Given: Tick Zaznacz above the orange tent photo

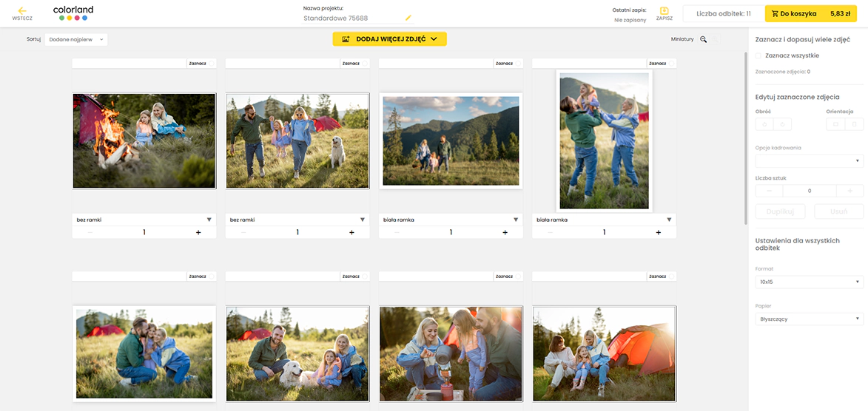Looking at the screenshot, I should click(x=671, y=276).
